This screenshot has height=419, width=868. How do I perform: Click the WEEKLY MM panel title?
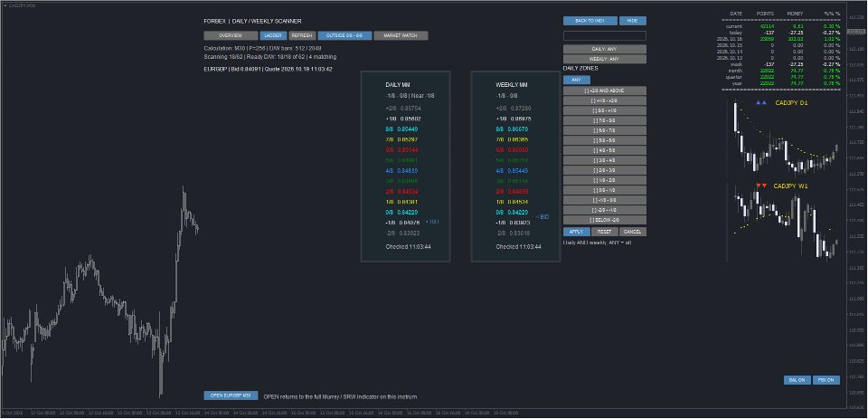click(511, 85)
